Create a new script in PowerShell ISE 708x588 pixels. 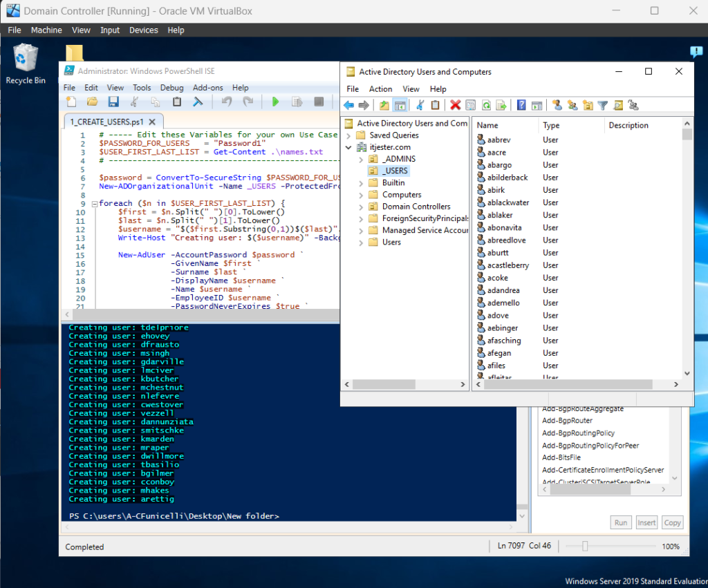pyautogui.click(x=71, y=102)
